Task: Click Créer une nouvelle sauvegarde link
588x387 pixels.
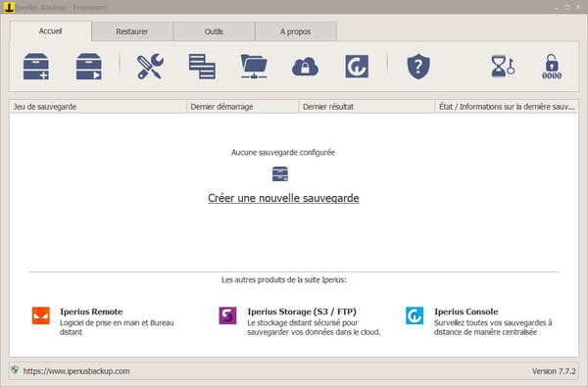Action: 283,198
